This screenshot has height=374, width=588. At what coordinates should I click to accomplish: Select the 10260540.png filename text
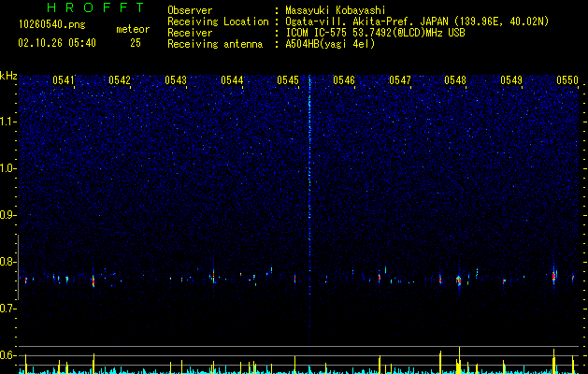[52, 25]
